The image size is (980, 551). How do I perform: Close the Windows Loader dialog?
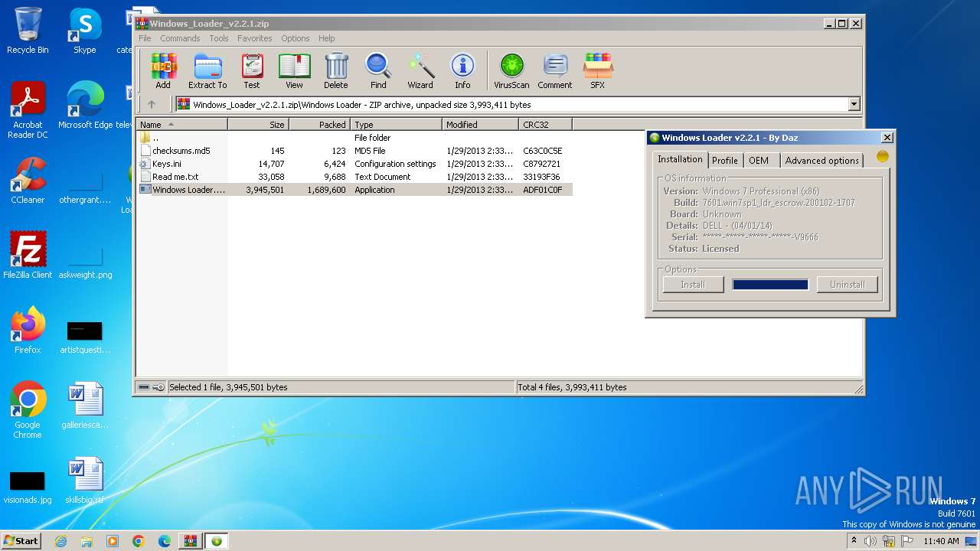pos(887,138)
